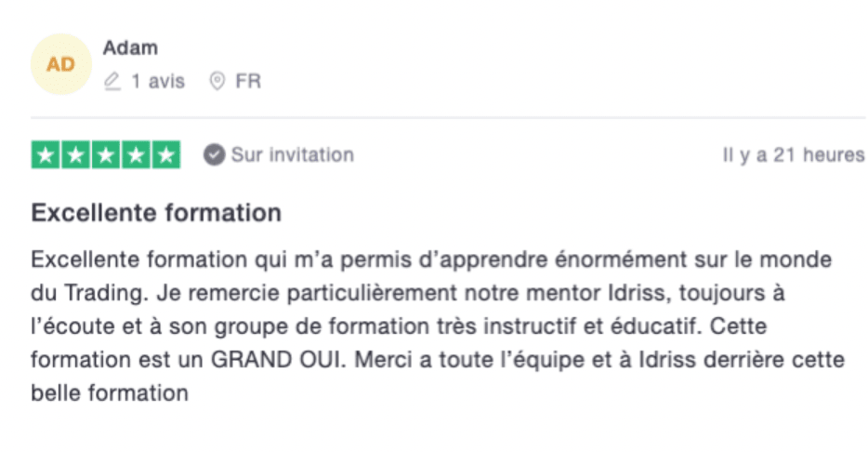Click the AD avatar circle
The width and height of the screenshot is (868, 452).
61,64
